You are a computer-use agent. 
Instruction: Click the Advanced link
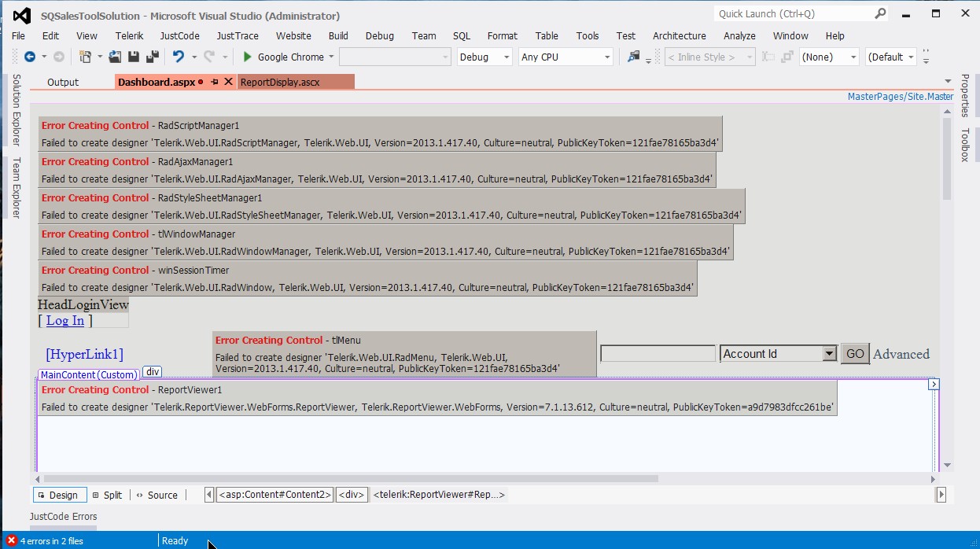[x=901, y=354]
